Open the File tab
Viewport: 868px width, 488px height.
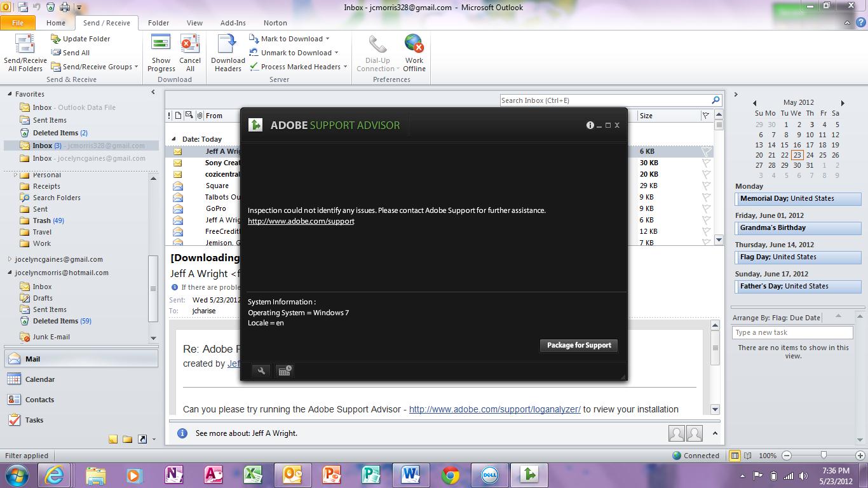(x=18, y=23)
